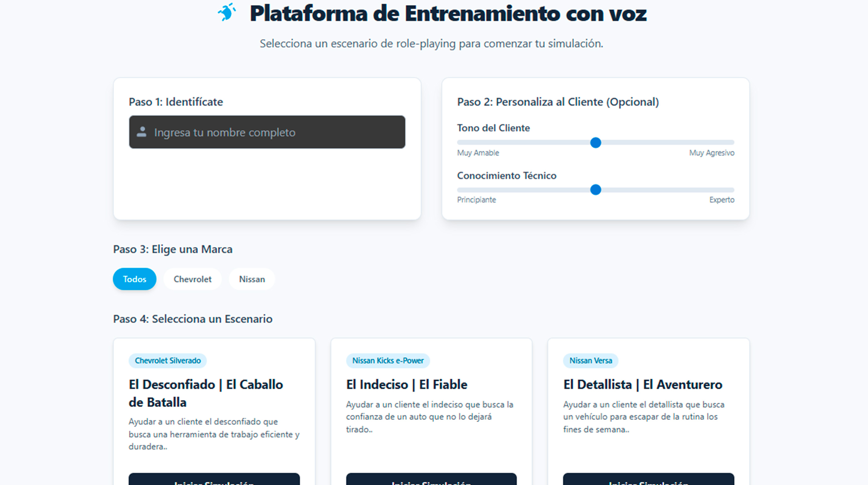
Task: Start simulation for Chevrolet Silverado scenario
Action: [x=214, y=480]
